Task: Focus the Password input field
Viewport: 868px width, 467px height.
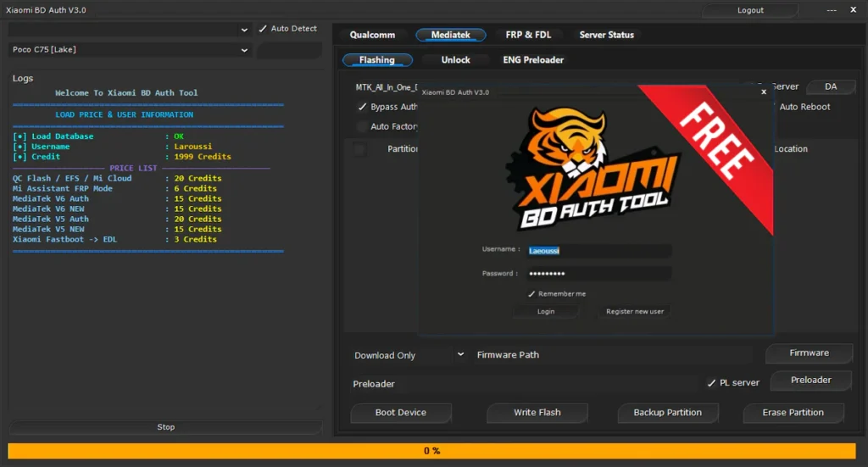Action: coord(598,274)
